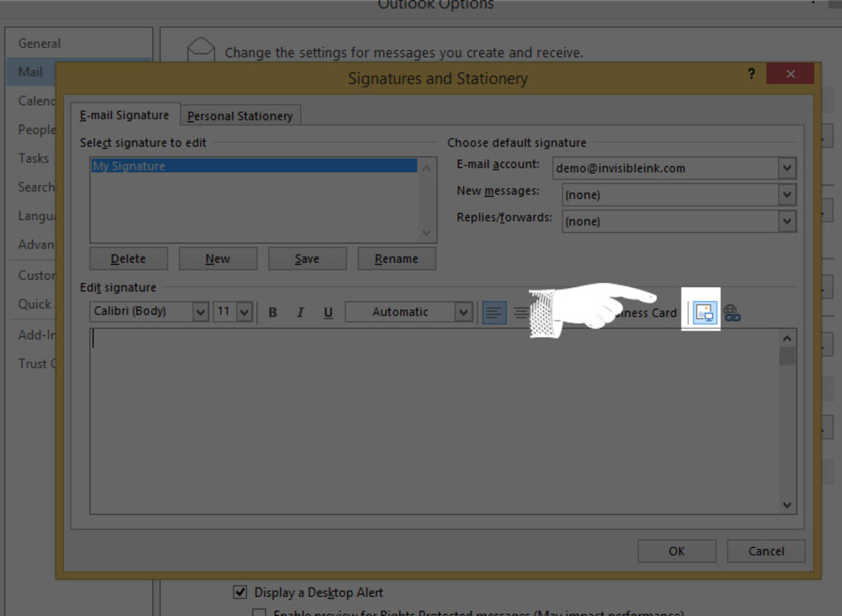Toggle Bold formatting in signature editor

coord(273,312)
